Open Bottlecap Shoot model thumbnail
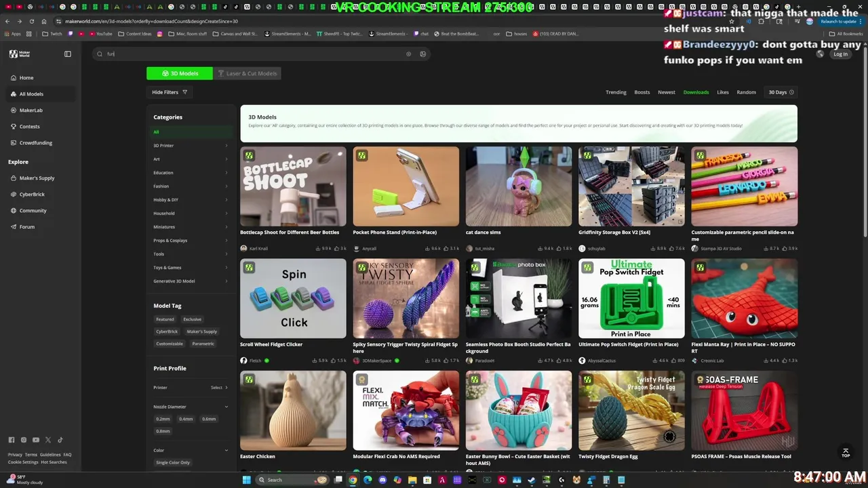This screenshot has height=488, width=868. (x=293, y=186)
